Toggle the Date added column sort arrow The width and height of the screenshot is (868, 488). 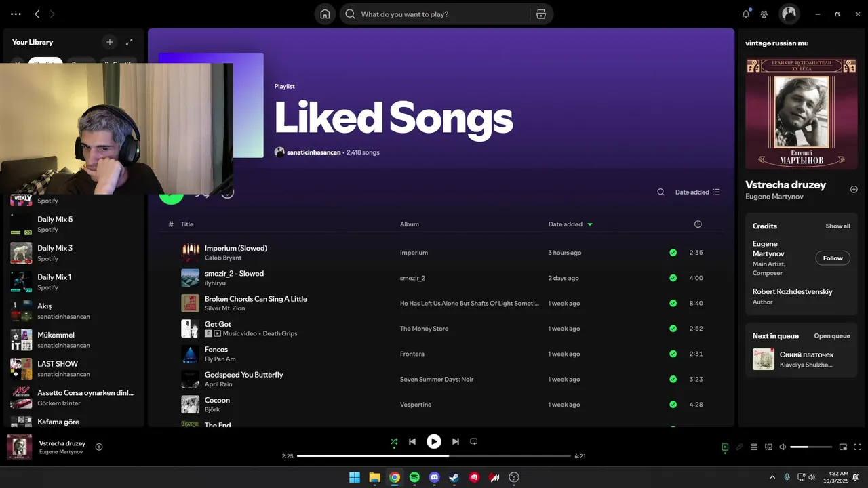pyautogui.click(x=590, y=224)
